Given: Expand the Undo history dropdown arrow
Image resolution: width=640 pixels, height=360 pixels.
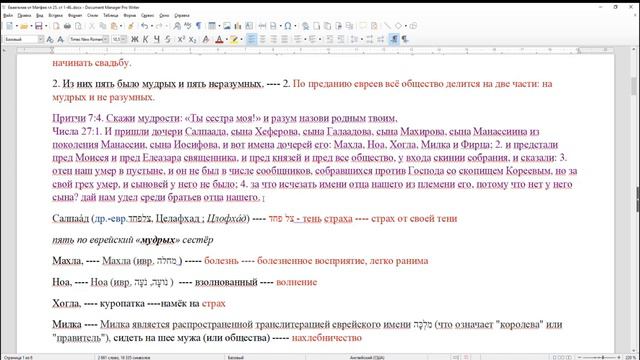Looking at the screenshot, I should (x=151, y=26).
